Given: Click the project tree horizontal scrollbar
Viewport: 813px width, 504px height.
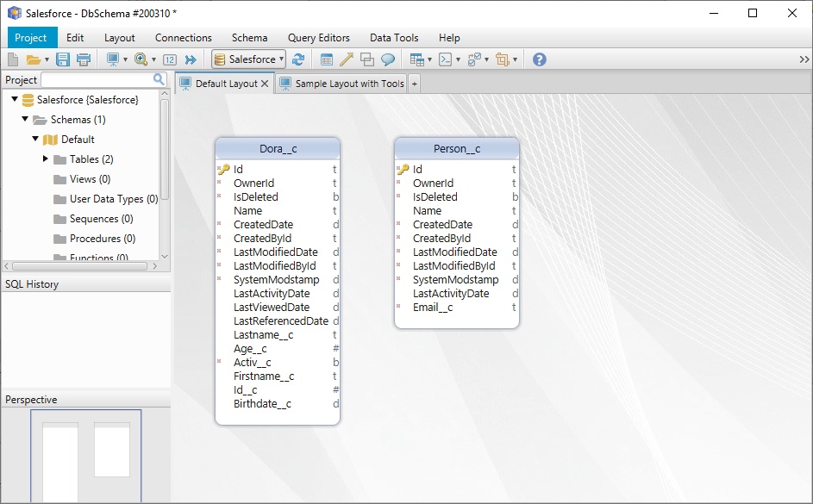Looking at the screenshot, I should click(80, 266).
